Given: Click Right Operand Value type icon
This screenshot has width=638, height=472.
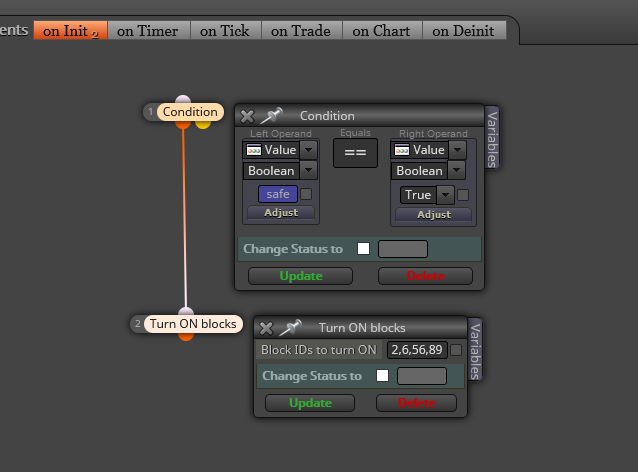Looking at the screenshot, I should click(402, 150).
